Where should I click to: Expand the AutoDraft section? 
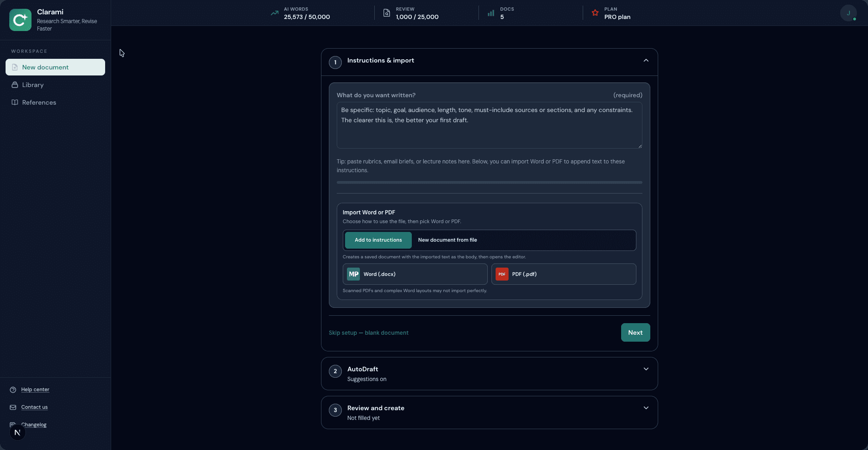coord(646,369)
